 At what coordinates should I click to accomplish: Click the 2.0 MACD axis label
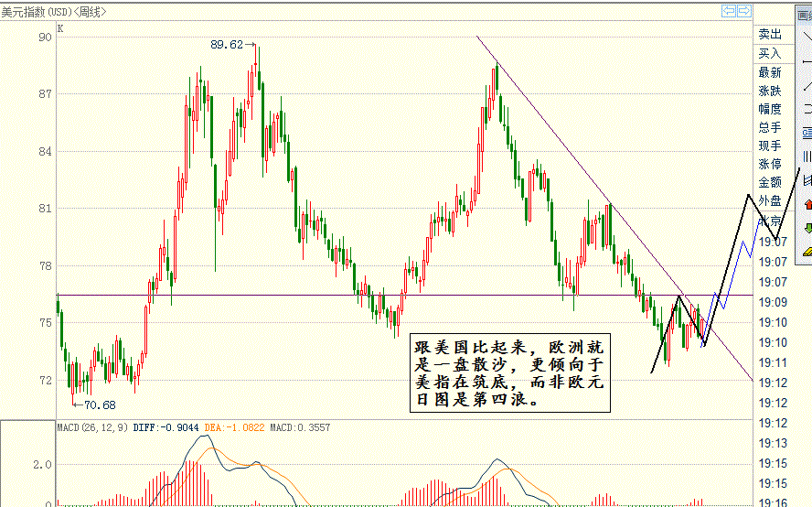42,465
